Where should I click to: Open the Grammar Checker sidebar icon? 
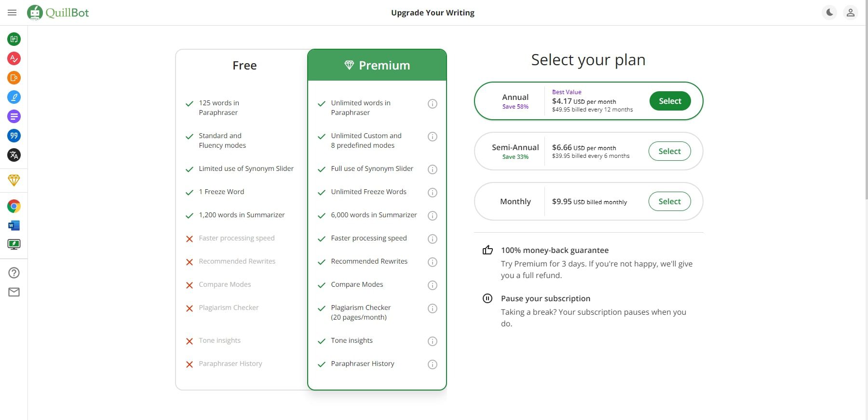[x=14, y=58]
